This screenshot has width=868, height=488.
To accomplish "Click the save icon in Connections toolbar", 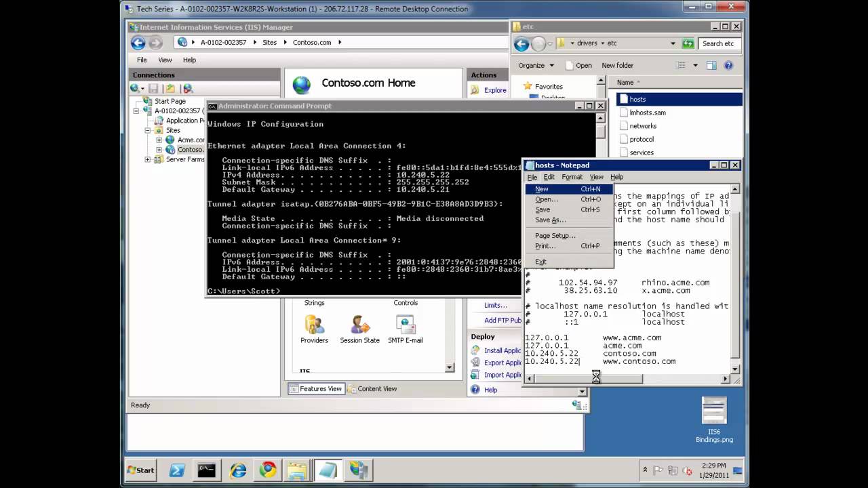I will coord(154,88).
